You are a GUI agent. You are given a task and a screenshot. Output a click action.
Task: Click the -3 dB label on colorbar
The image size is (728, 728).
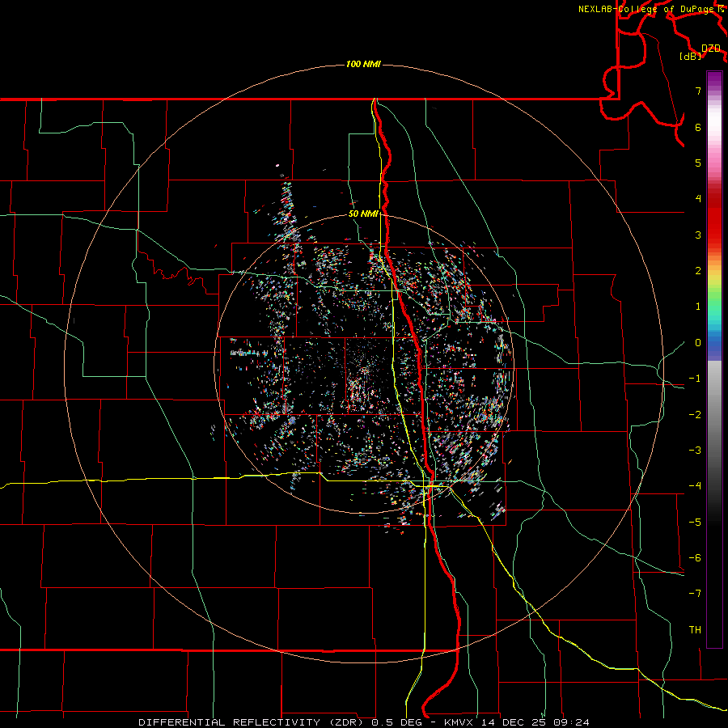click(695, 451)
